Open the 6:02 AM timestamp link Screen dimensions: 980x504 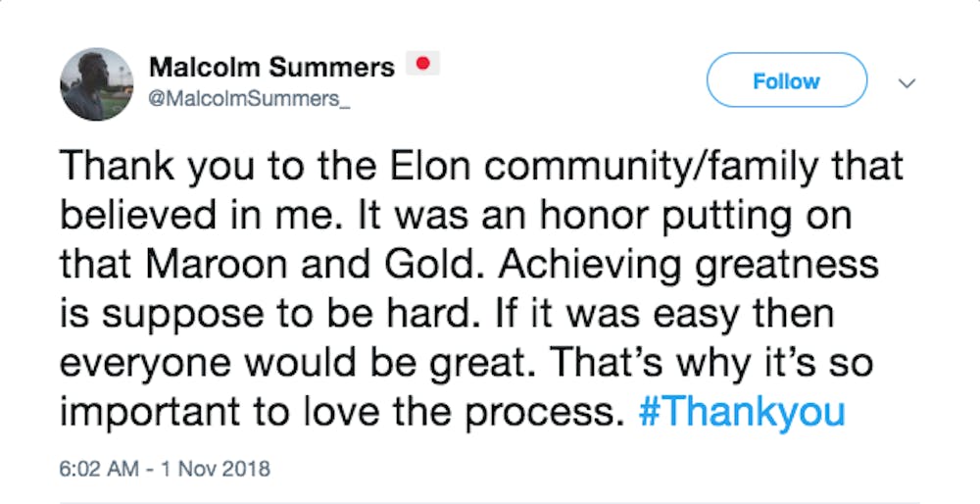click(99, 469)
